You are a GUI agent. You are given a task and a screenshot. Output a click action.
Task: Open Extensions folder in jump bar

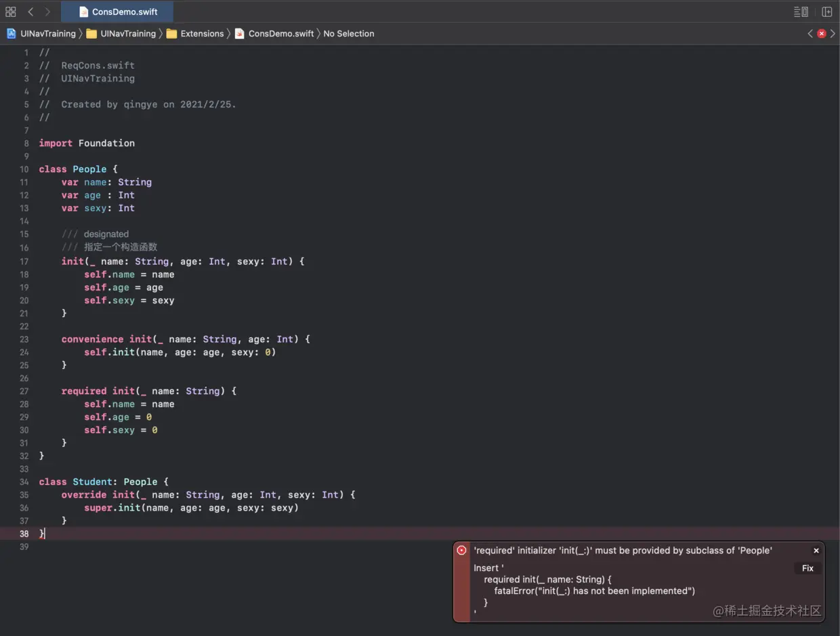click(x=202, y=33)
